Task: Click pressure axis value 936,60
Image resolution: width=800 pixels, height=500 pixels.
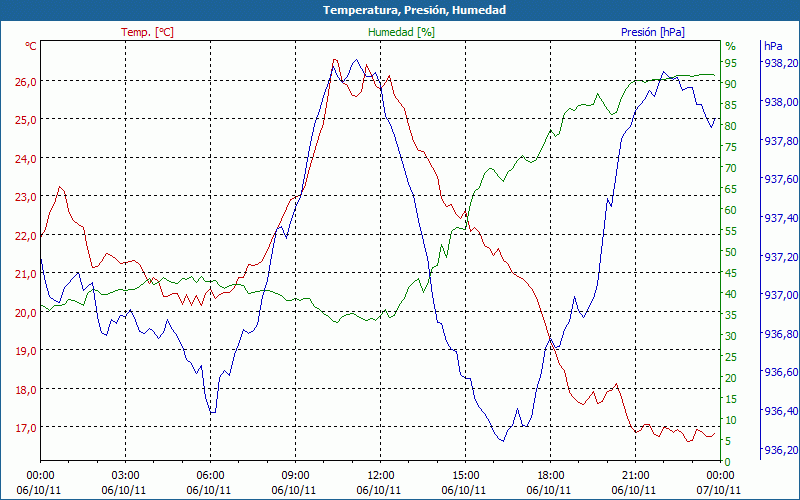Action: point(781,372)
